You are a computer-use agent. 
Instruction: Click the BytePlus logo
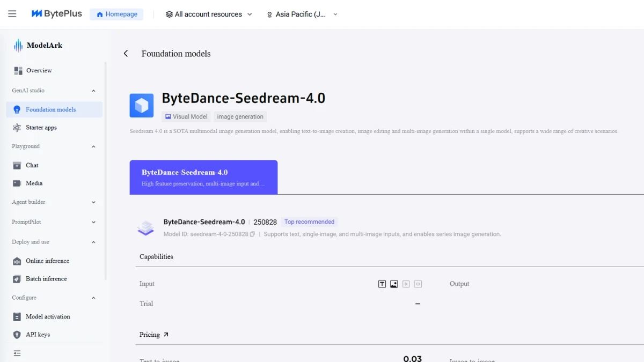[x=57, y=14]
